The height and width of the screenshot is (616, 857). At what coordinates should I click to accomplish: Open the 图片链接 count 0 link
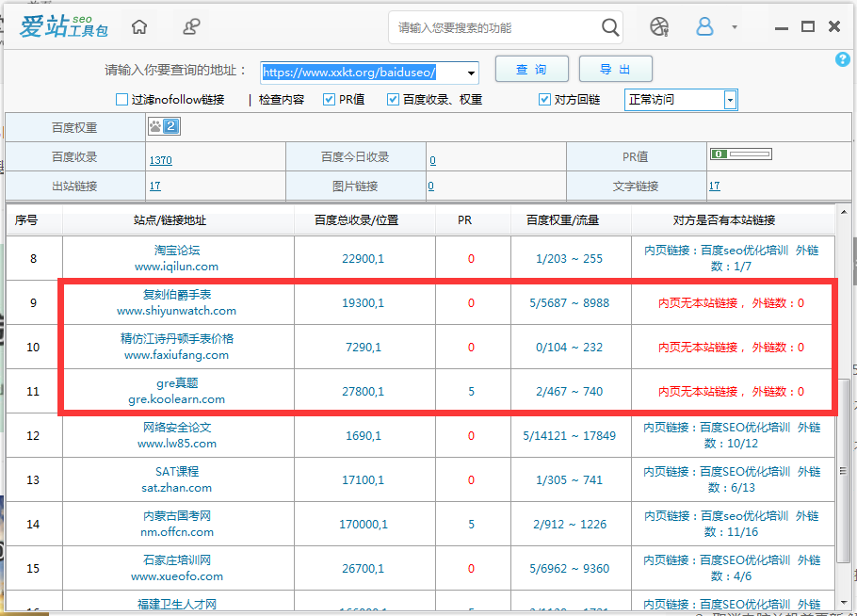[431, 186]
